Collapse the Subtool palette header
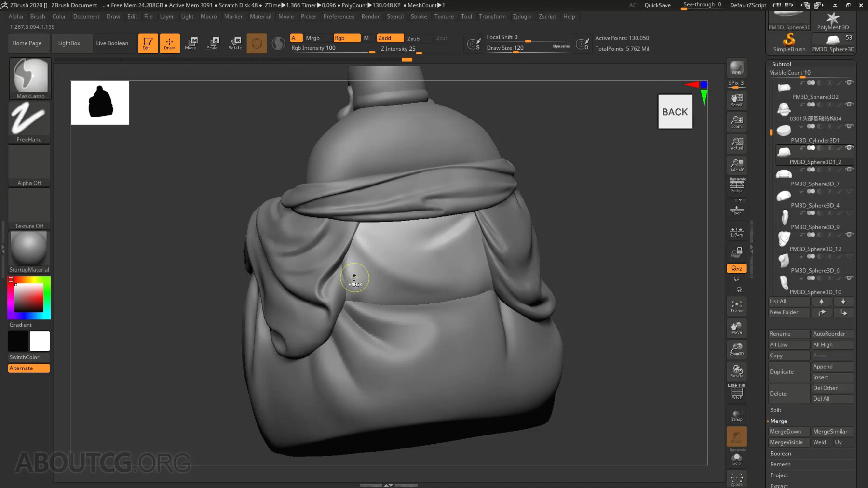This screenshot has height=488, width=868. pos(781,64)
